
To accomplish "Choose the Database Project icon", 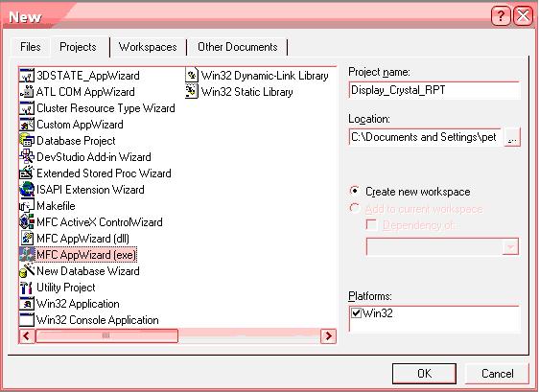I will click(27, 141).
